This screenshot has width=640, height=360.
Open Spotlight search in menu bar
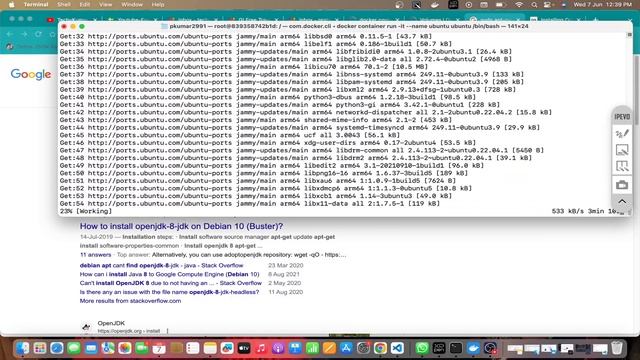click(x=534, y=4)
